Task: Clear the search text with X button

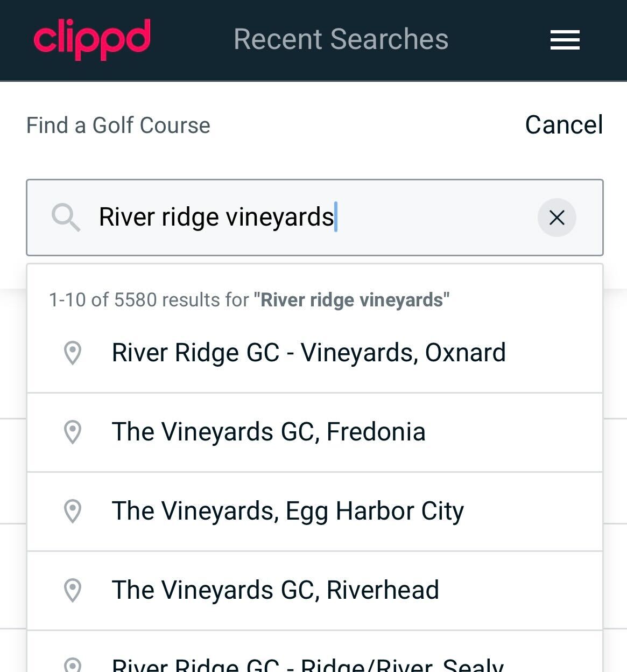Action: [556, 218]
